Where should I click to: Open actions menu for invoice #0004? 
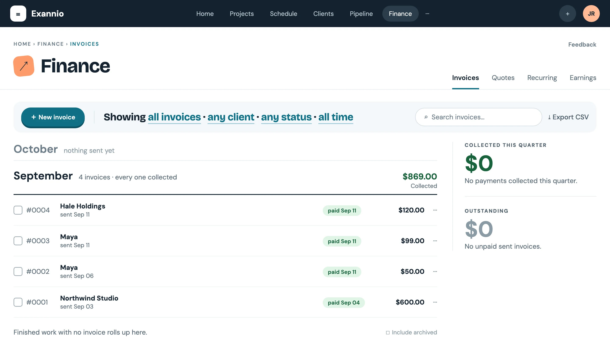point(435,210)
